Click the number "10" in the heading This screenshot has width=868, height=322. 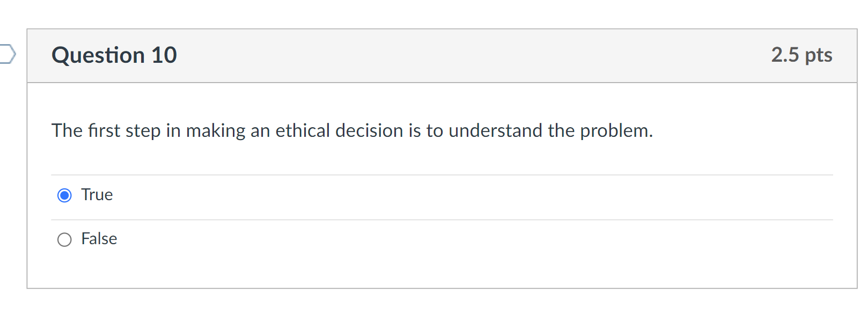[x=164, y=55]
